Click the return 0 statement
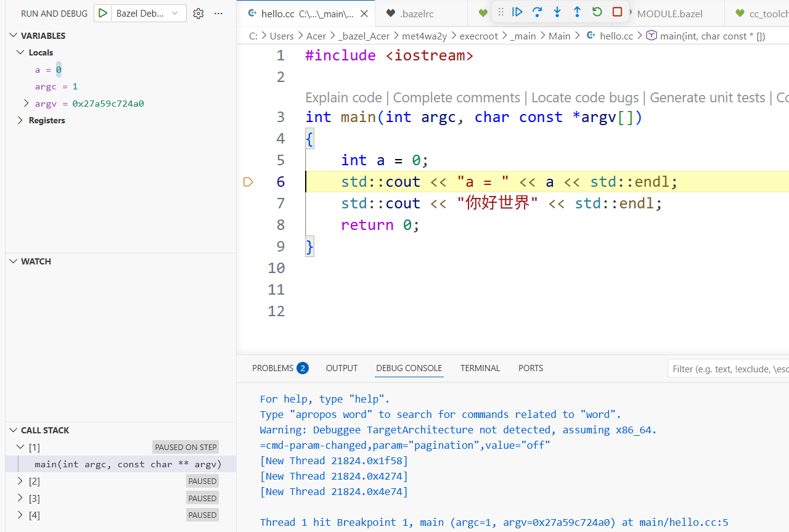The image size is (789, 532). pyautogui.click(x=380, y=225)
